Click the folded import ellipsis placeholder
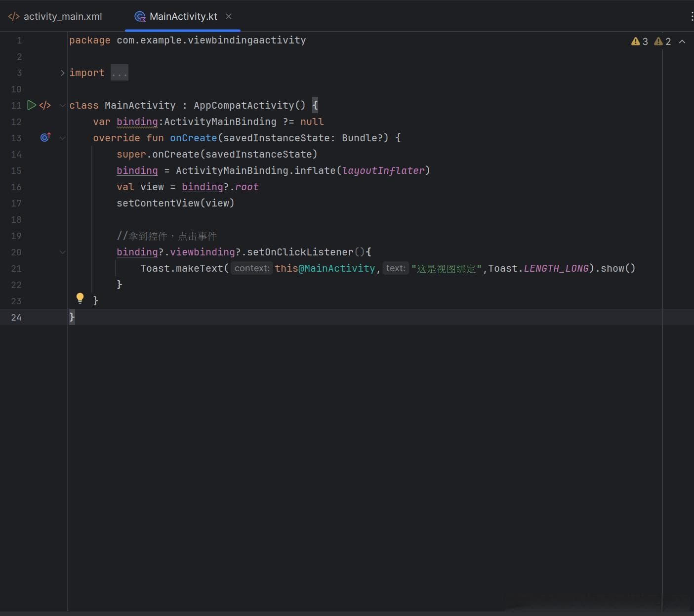The width and height of the screenshot is (694, 616). [120, 73]
